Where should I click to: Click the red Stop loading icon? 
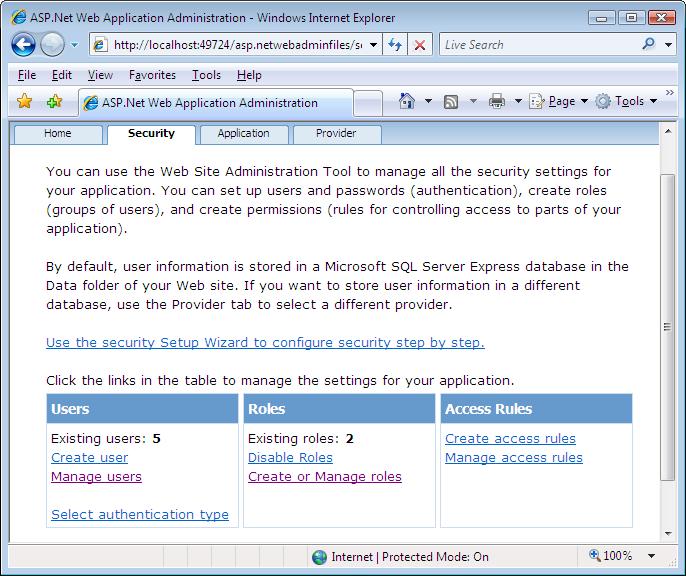[420, 45]
